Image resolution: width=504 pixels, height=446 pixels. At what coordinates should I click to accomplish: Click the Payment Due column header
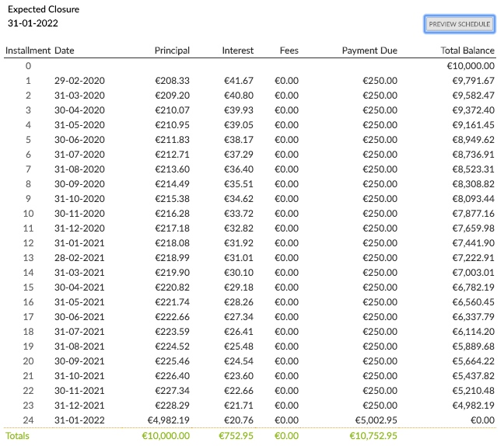pyautogui.click(x=369, y=51)
